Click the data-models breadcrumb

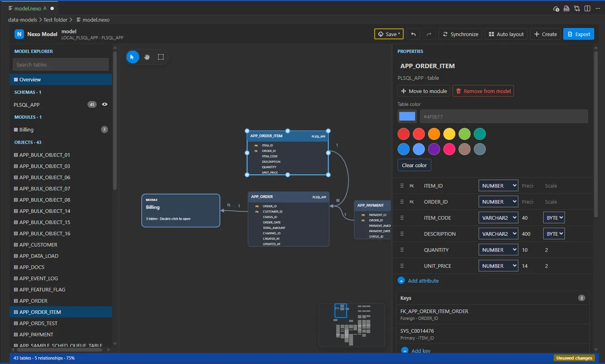tap(22, 20)
